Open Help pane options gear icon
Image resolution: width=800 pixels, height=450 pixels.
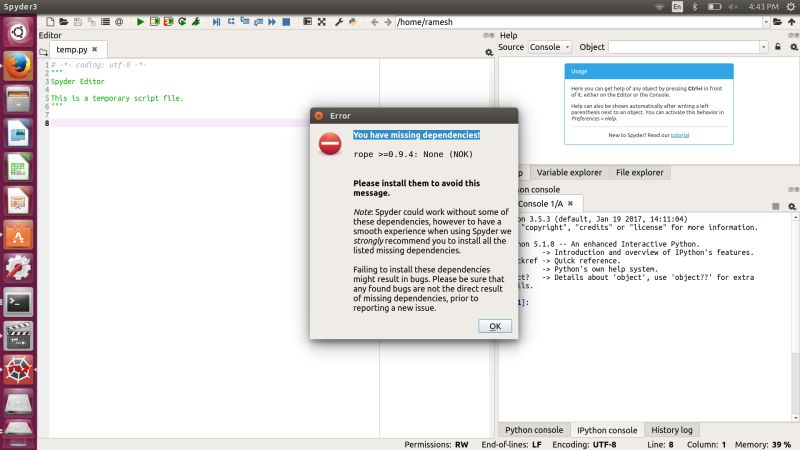(x=794, y=47)
